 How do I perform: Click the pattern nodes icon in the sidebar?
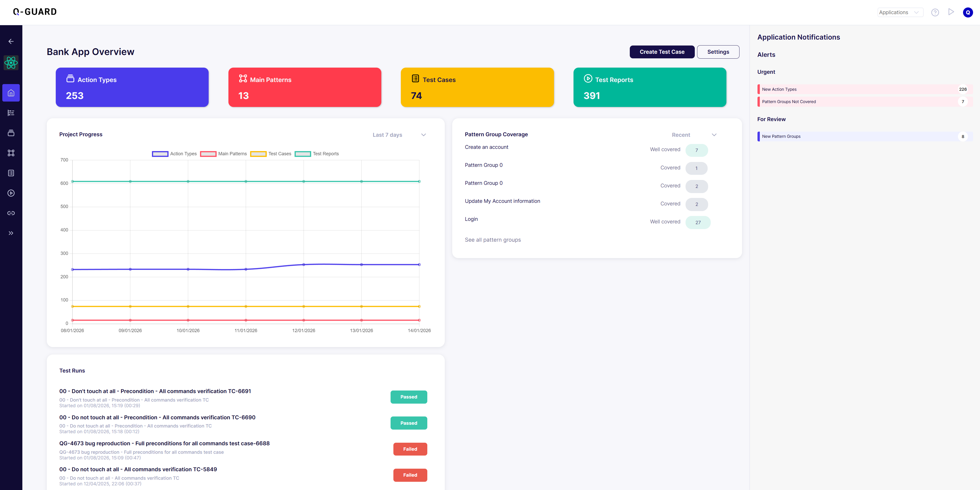11,153
